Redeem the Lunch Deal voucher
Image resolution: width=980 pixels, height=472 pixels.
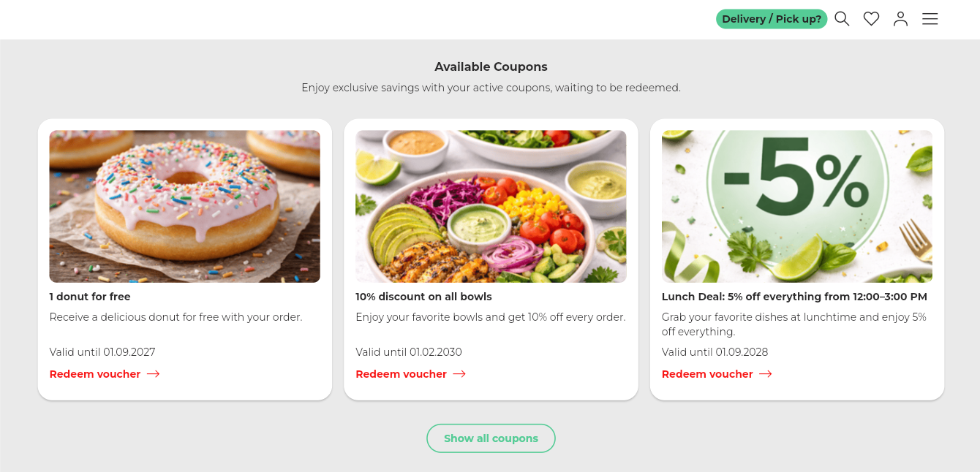tap(707, 374)
